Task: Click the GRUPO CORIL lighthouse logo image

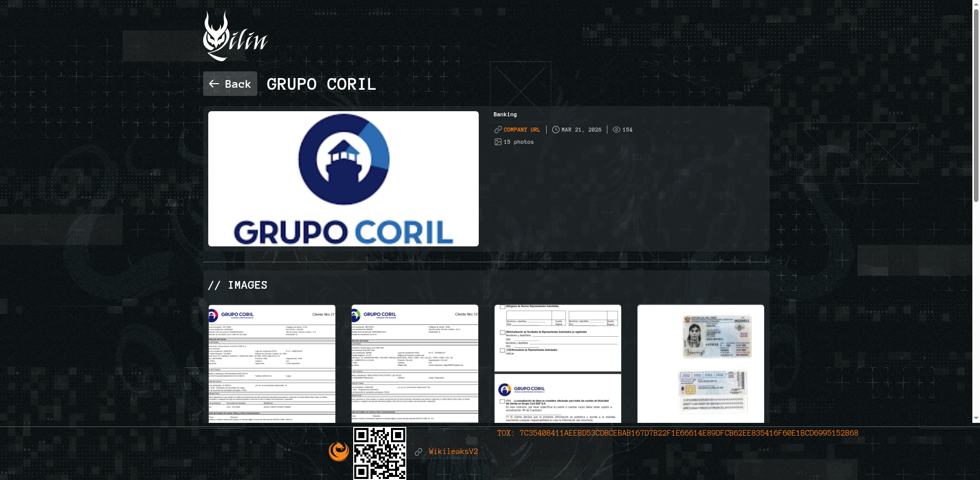Action: pos(343,179)
